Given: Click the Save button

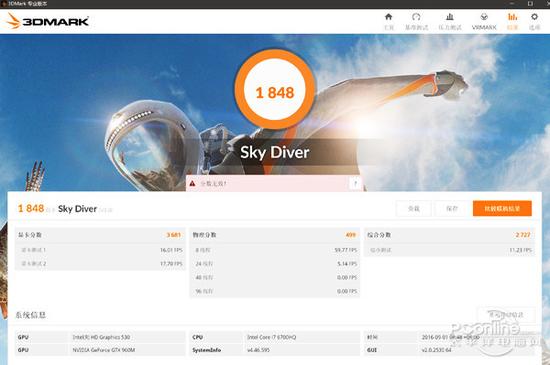Looking at the screenshot, I should [452, 209].
